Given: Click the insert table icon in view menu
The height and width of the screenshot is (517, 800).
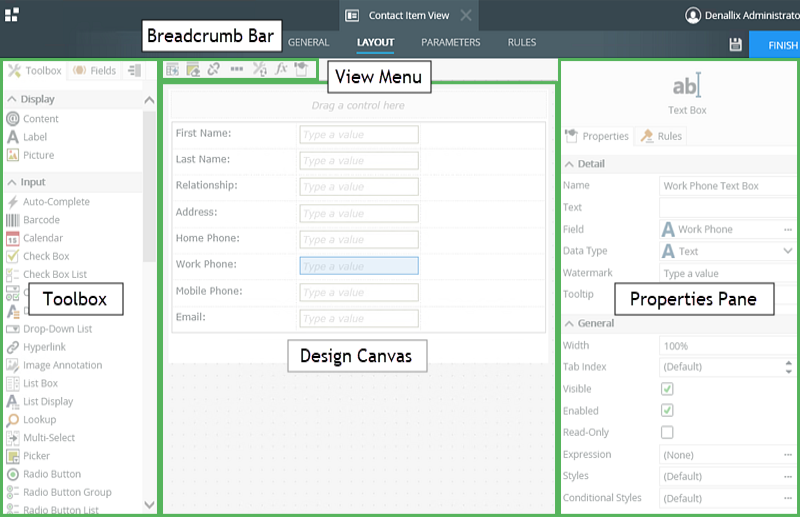Looking at the screenshot, I should tap(172, 69).
